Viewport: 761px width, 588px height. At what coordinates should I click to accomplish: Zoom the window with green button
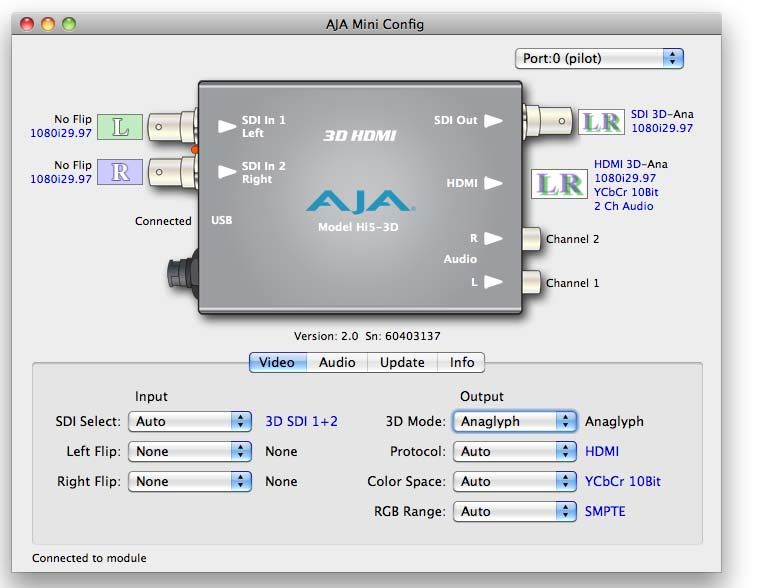tap(69, 24)
